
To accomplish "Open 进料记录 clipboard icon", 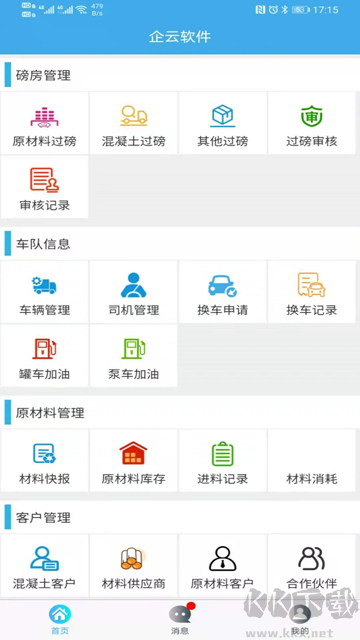I will pos(222,453).
